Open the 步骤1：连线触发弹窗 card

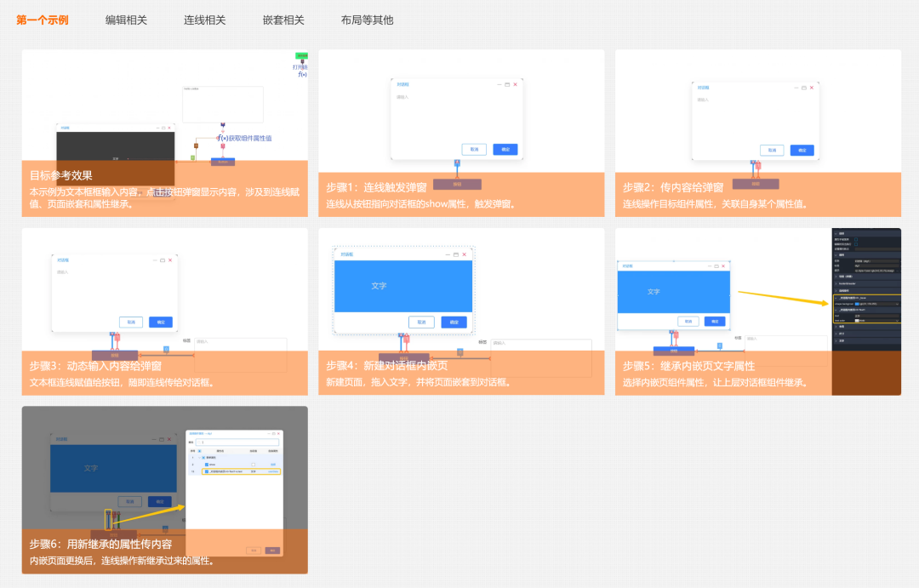pos(461,133)
